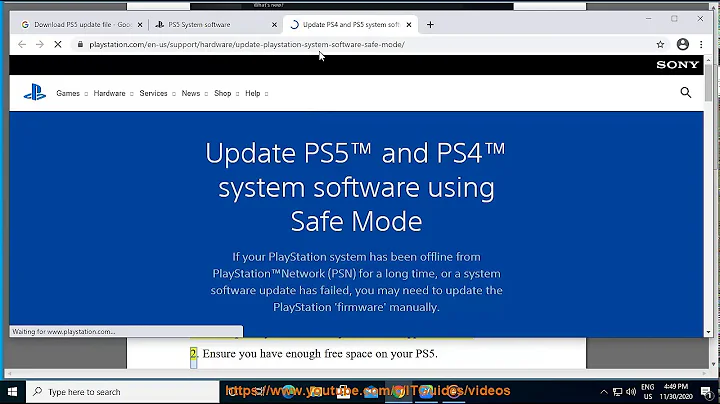Image resolution: width=720 pixels, height=404 pixels.
Task: Expand the Hardware navigation menu
Action: pos(113,93)
